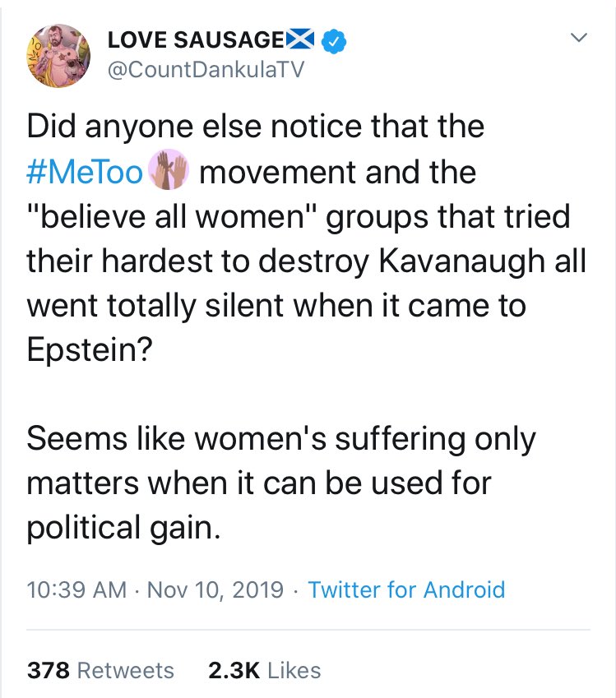Click the raised hands emoji after #MeToo
616x698 pixels.
click(x=169, y=173)
